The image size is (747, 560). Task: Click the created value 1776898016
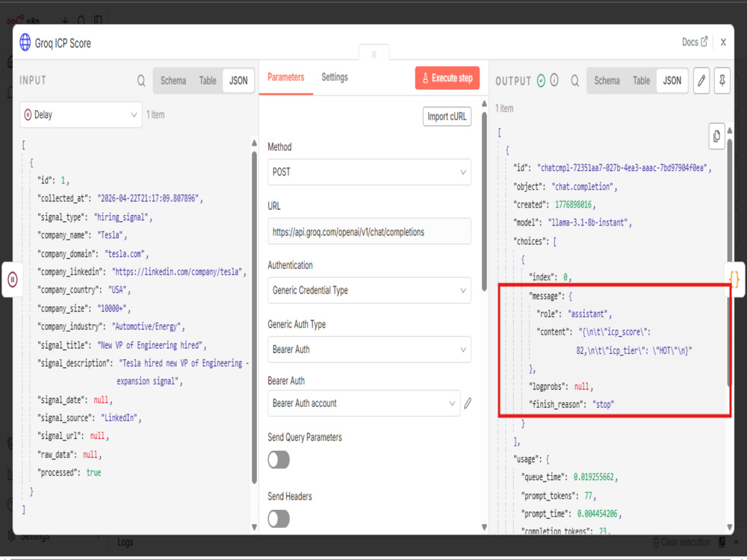(575, 205)
